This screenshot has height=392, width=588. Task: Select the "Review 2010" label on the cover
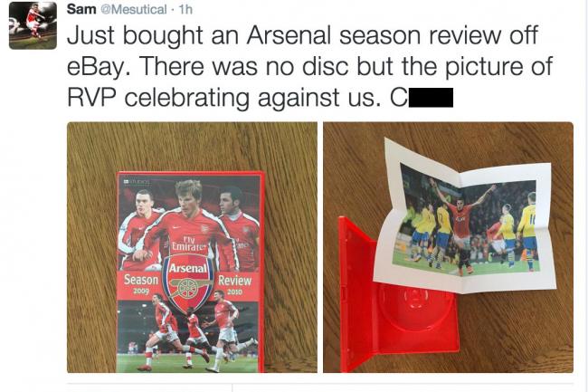[x=235, y=284]
